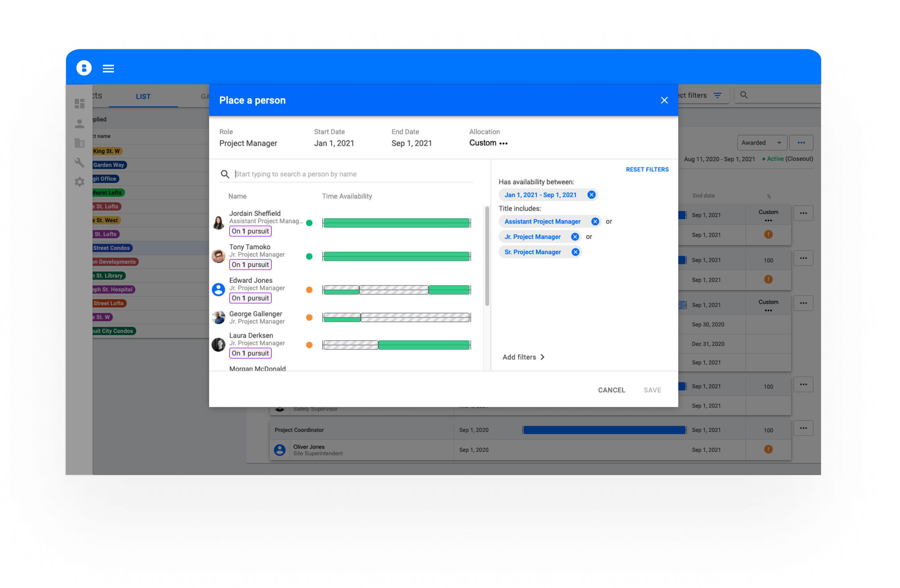The image size is (900, 588).
Task: Open the Projects building icon in sidebar
Action: pos(79,143)
